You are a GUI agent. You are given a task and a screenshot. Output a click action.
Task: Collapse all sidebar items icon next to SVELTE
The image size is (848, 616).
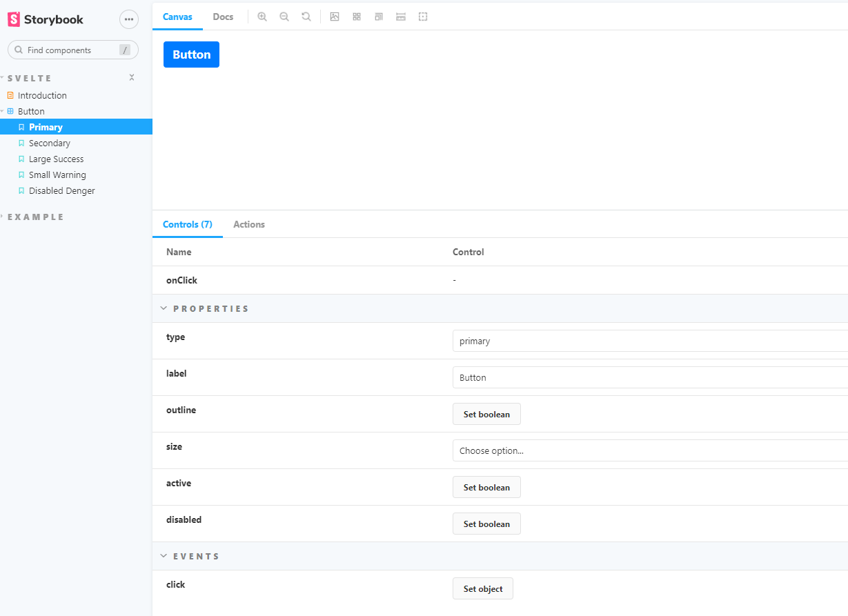pyautogui.click(x=132, y=78)
